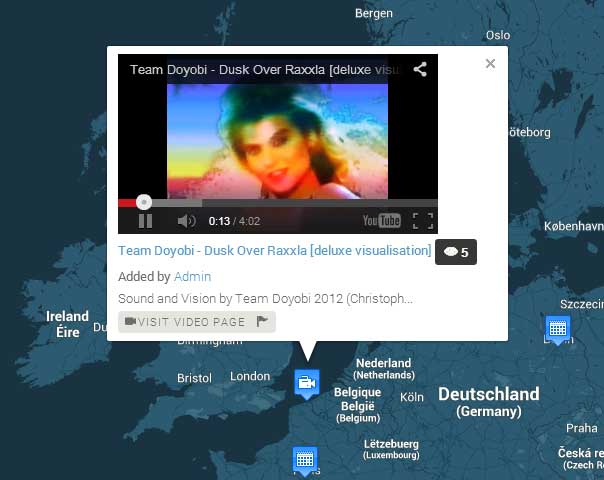Select the video camera marker near London
The height and width of the screenshot is (480, 604).
pos(307,384)
